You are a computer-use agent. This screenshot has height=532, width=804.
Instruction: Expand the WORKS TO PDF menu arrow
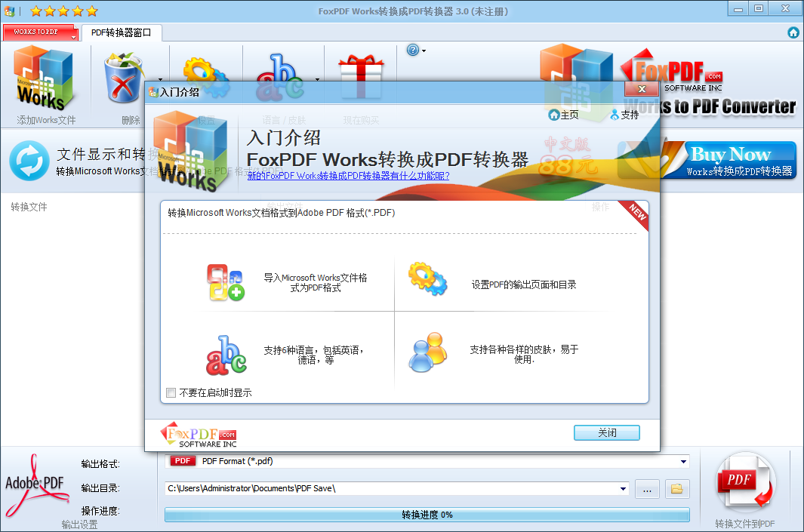point(73,38)
